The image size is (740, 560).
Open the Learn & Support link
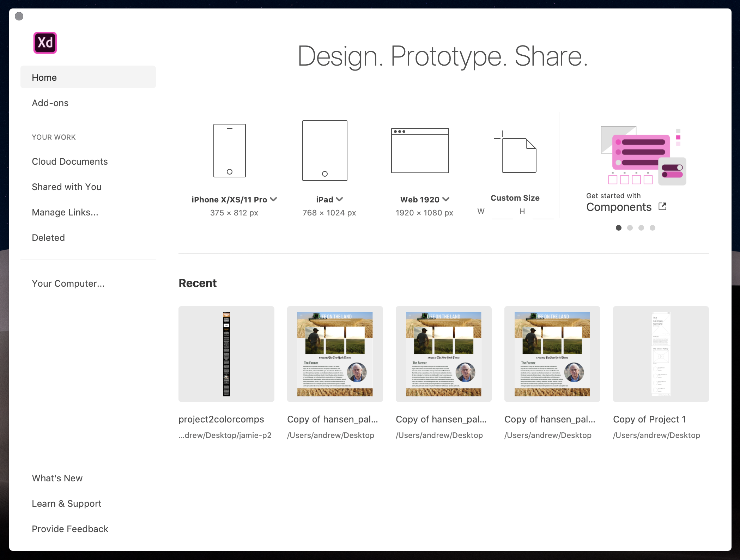click(66, 504)
